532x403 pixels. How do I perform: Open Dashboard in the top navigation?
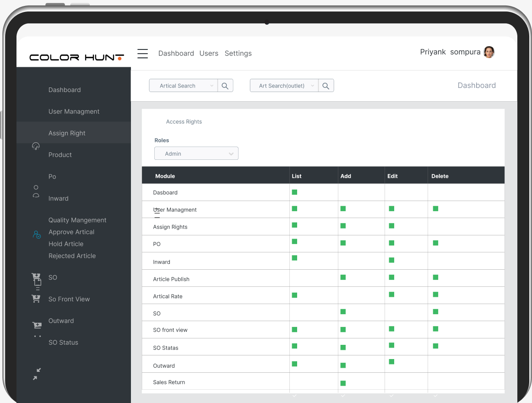[x=176, y=53]
